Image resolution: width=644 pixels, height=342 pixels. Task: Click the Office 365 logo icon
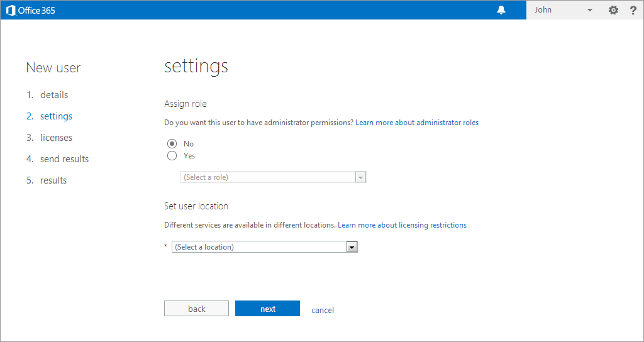click(11, 10)
